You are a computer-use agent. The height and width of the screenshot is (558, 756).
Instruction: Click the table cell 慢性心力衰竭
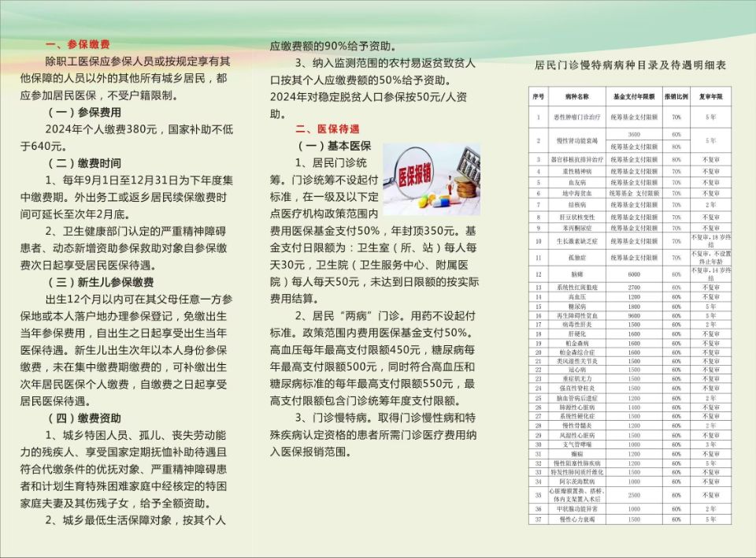[x=577, y=519]
